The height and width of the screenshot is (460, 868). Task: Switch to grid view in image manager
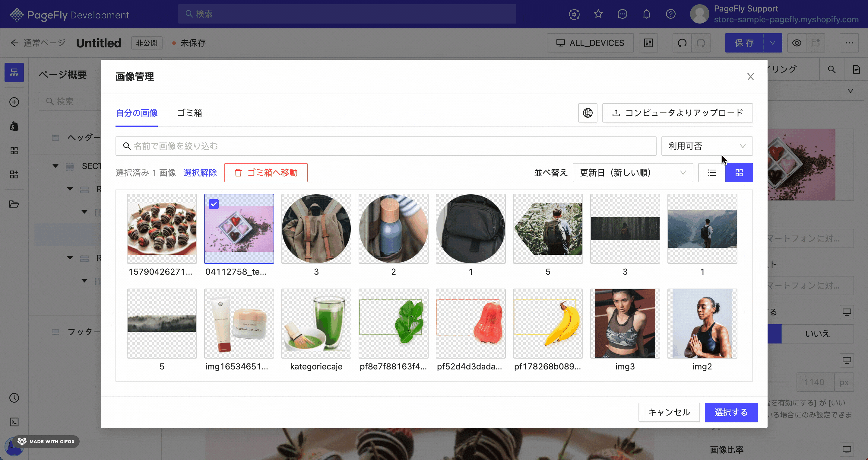[x=739, y=173]
